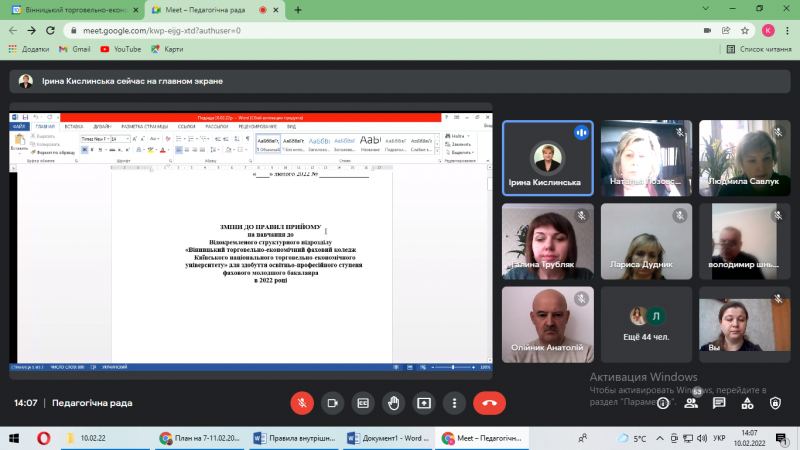Open РАЗМЕТКА СТРАНИЦЫ tab in Word
800x450 pixels.
[x=144, y=127]
